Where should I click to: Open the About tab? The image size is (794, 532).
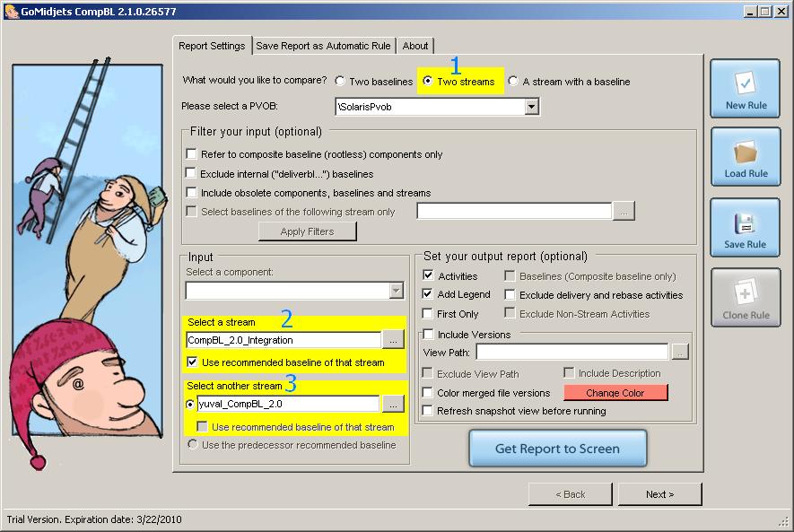point(414,46)
